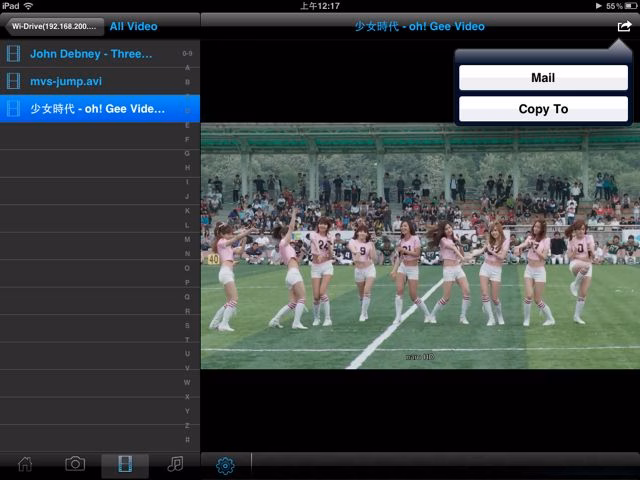Screen dimensions: 640x480
Task: Jump to # in the index
Action: tap(187, 440)
